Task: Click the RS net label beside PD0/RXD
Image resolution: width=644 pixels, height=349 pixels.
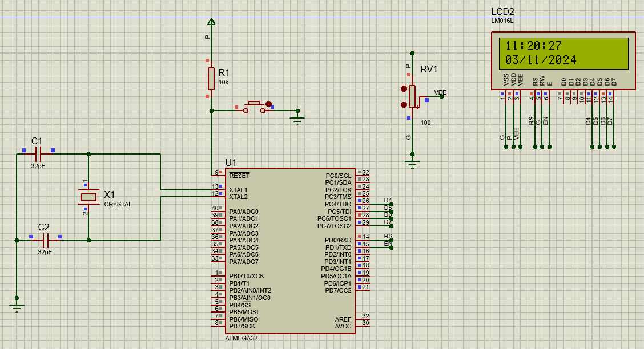Action: (x=388, y=236)
